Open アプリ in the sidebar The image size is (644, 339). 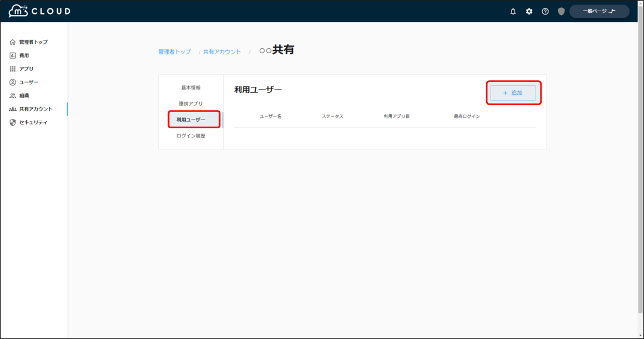[26, 69]
